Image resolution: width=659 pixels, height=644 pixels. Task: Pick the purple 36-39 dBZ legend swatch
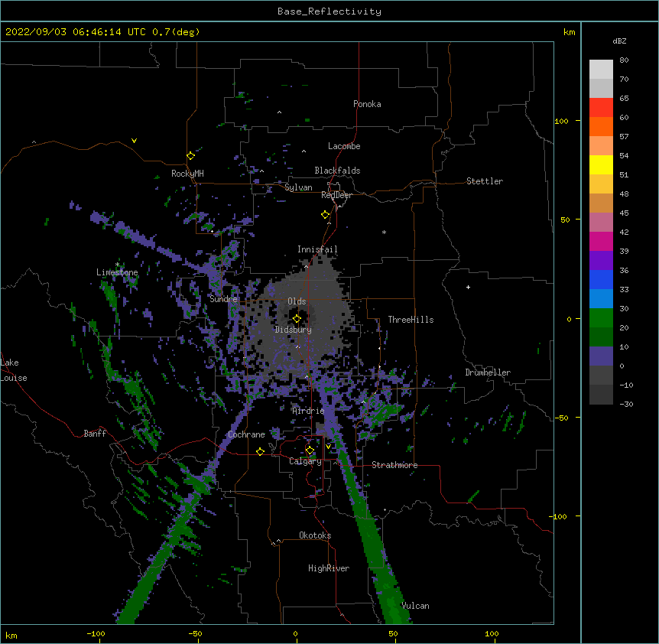tap(601, 261)
